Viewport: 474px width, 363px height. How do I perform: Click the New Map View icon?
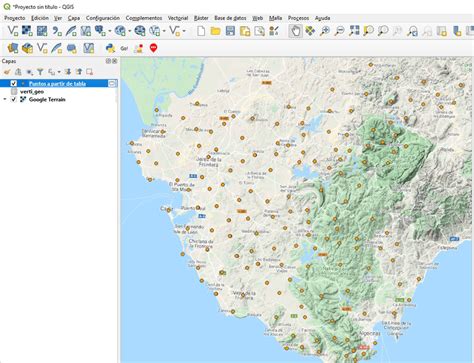click(x=442, y=31)
